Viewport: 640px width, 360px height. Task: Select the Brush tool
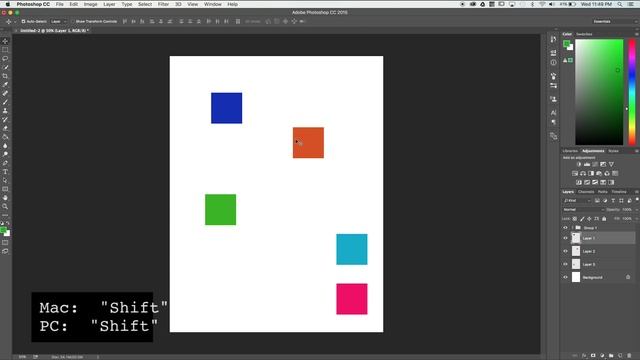5,102
